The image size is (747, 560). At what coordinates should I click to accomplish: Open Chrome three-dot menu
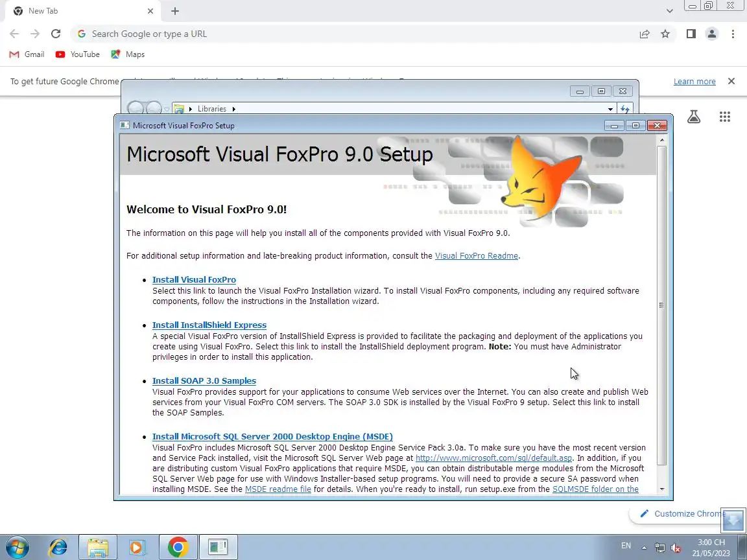click(733, 34)
